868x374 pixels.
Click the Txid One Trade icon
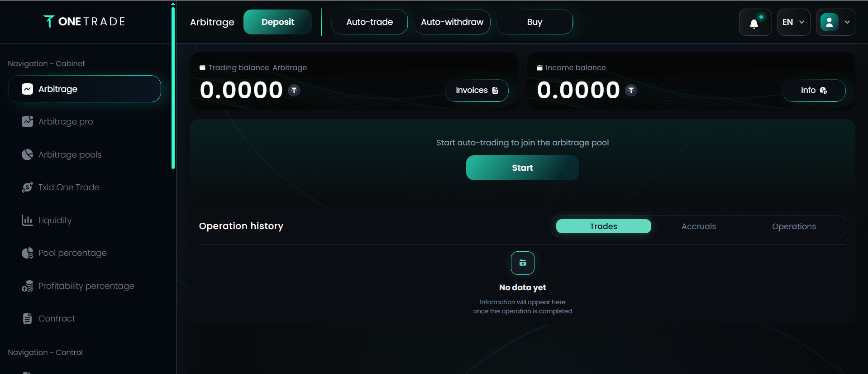click(27, 187)
